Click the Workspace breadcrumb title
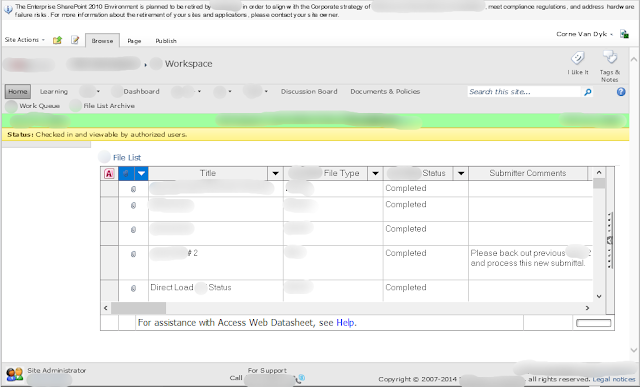The image size is (640, 387). point(189,64)
